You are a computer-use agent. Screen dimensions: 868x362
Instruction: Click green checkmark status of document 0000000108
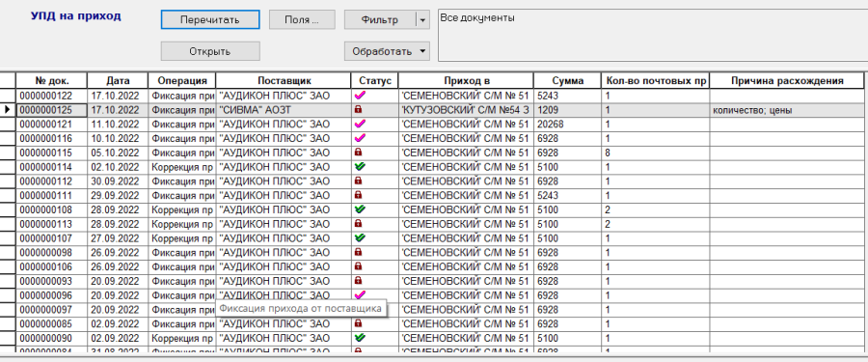[x=360, y=209]
